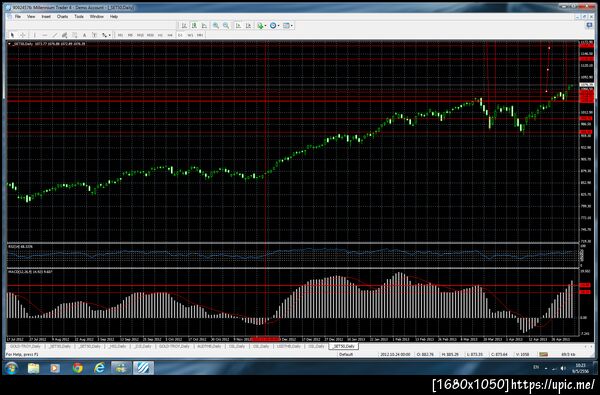
Task: Switch to the _HSI,Daily chart tab
Action: (116, 346)
